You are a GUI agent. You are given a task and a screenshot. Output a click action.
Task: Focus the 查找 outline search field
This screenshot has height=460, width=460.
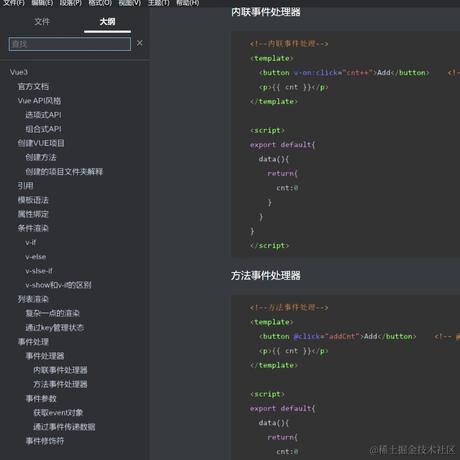[x=70, y=44]
